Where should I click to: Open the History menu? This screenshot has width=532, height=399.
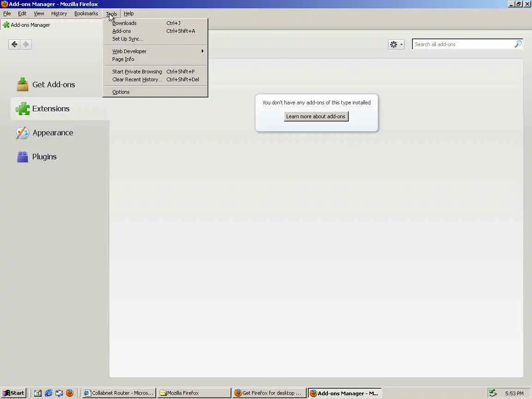click(x=59, y=13)
